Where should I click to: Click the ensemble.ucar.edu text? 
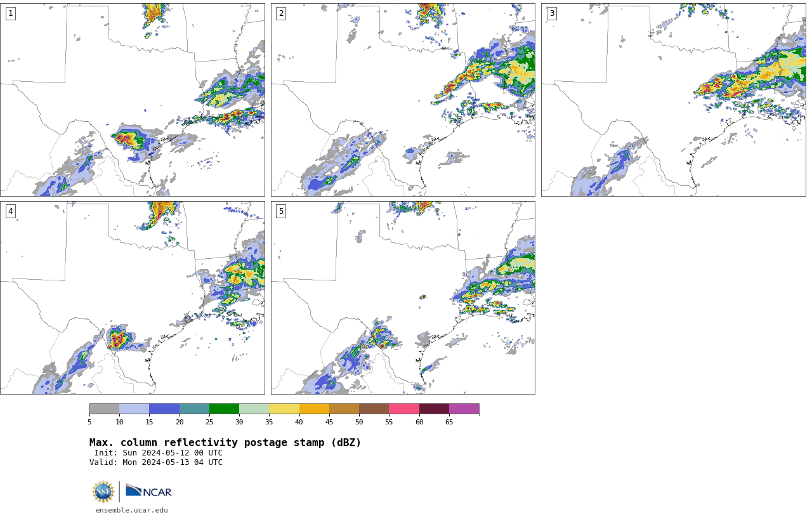tap(132, 510)
